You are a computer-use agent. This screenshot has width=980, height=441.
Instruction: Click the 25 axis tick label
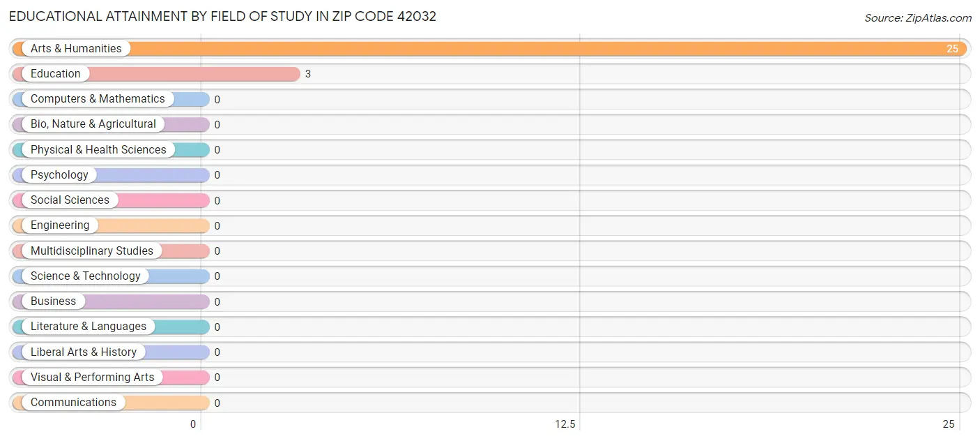click(x=949, y=424)
